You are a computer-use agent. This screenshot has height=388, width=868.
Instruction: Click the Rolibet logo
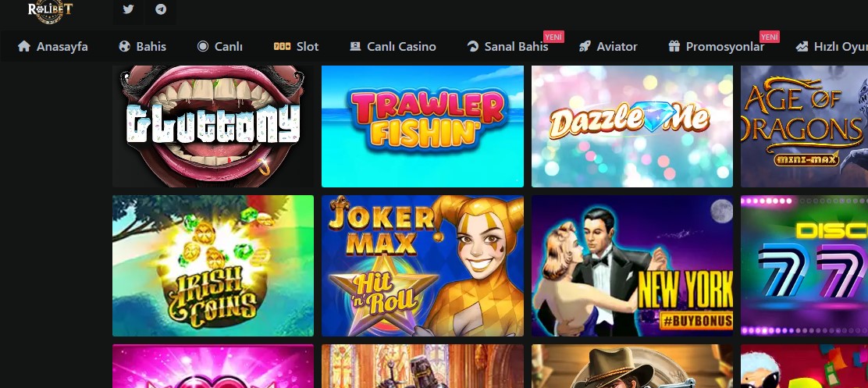coord(51,10)
